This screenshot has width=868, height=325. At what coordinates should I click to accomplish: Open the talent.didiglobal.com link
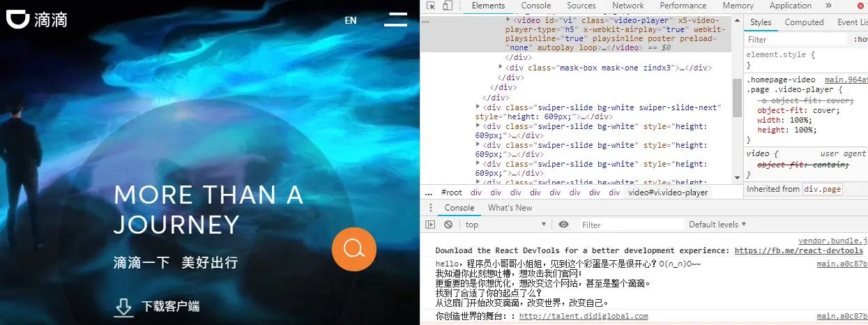coord(584,316)
